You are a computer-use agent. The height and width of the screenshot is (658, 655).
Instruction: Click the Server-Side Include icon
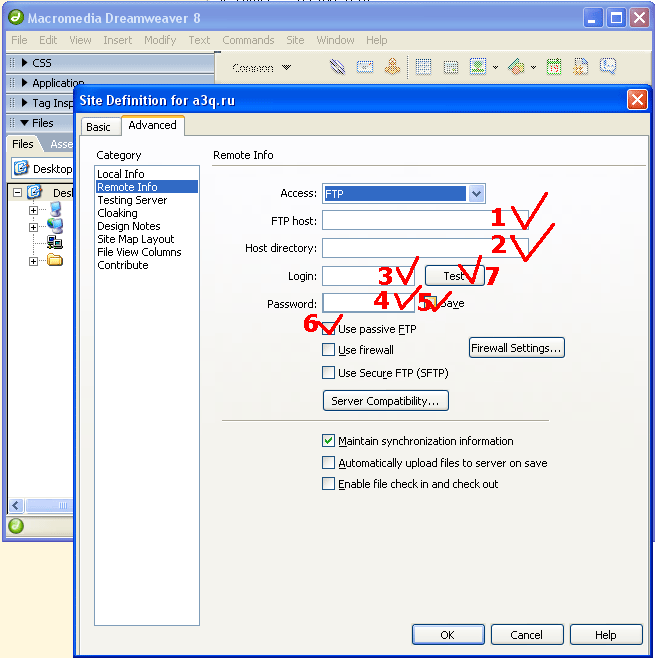click(581, 67)
